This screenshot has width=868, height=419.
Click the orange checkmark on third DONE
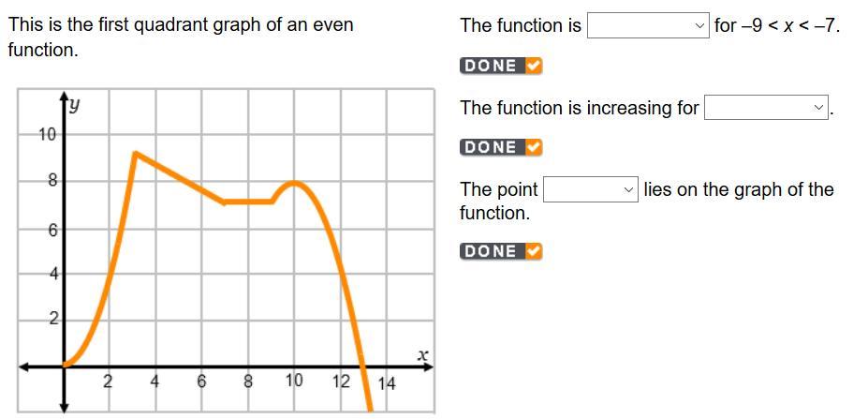[x=533, y=251]
